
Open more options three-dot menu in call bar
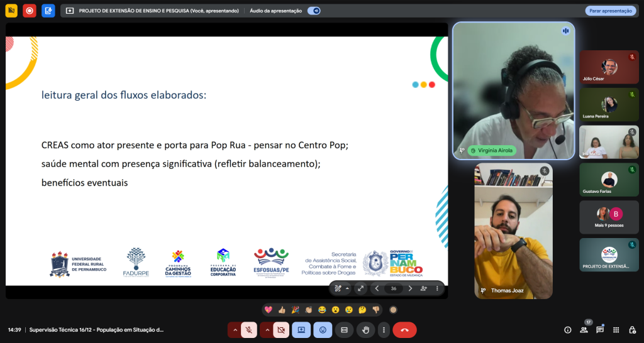click(x=383, y=330)
